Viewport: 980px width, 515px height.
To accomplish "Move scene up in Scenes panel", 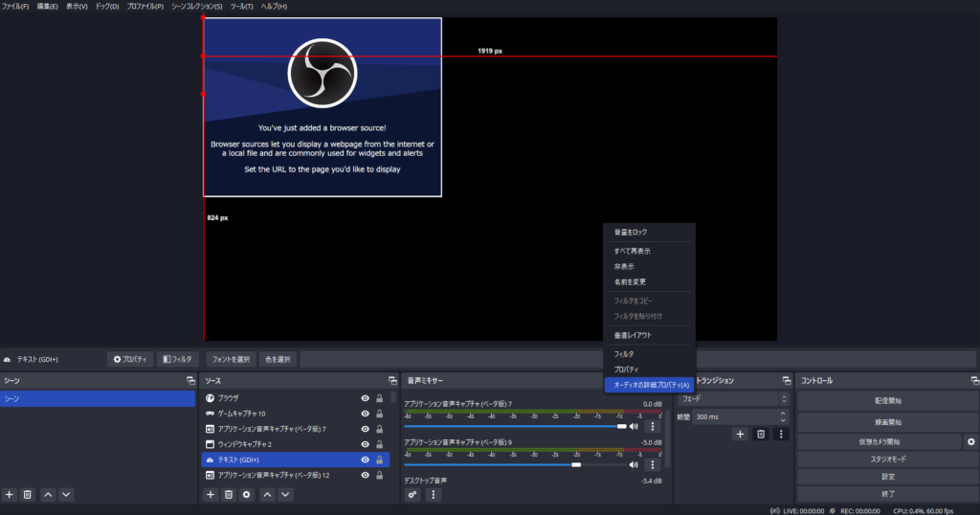I will [48, 494].
